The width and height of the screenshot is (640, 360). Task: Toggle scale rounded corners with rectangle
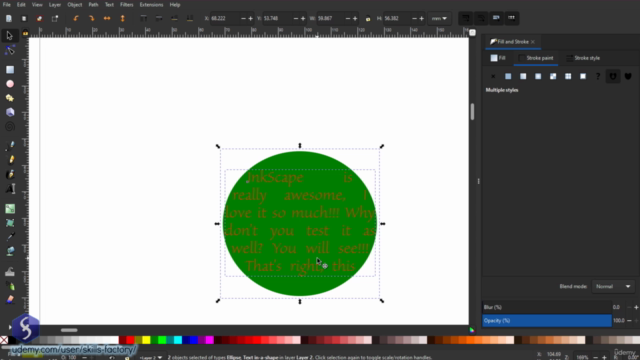(481, 18)
